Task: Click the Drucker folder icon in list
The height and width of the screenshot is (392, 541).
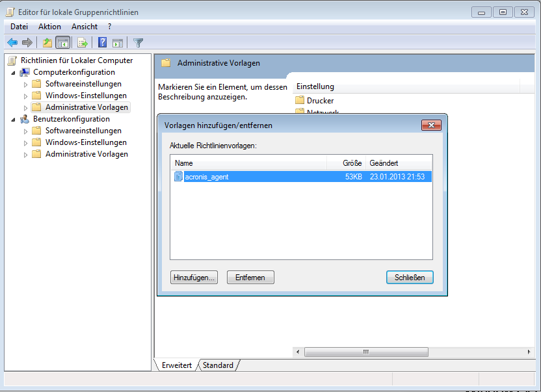Action: [x=300, y=100]
